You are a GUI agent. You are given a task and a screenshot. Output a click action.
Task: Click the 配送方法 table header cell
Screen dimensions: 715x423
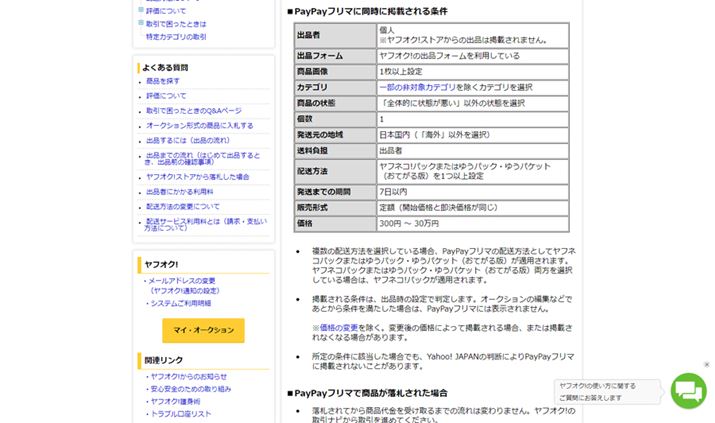point(336,171)
